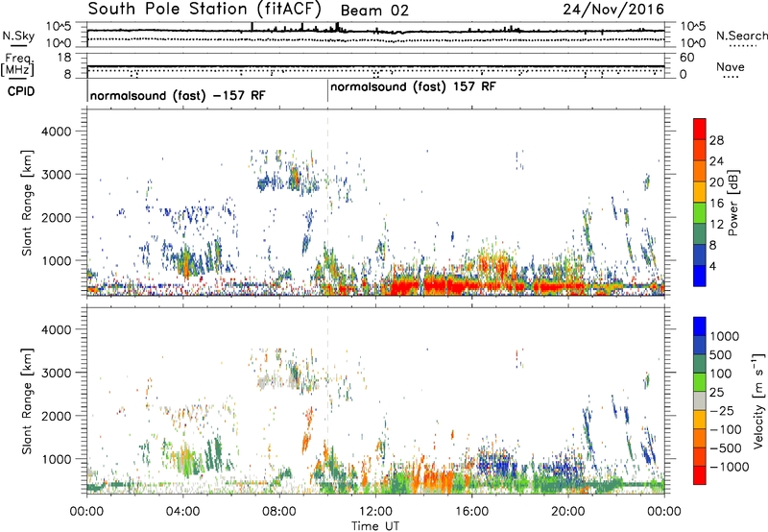Click the dark green 8–12 dB Power segment
The image size is (768, 532).
[x=700, y=233]
